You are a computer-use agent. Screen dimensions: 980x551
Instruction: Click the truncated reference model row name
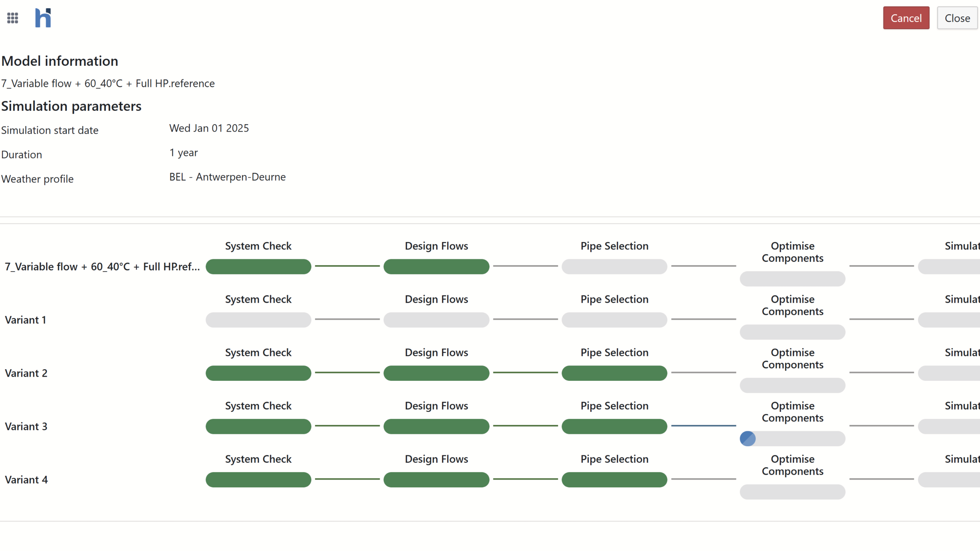(102, 267)
